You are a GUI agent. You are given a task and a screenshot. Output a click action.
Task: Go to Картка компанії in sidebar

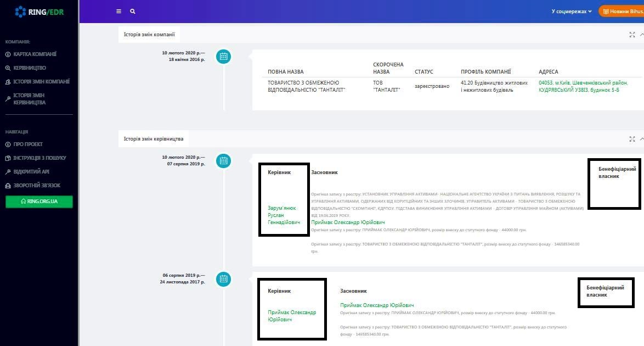point(35,54)
